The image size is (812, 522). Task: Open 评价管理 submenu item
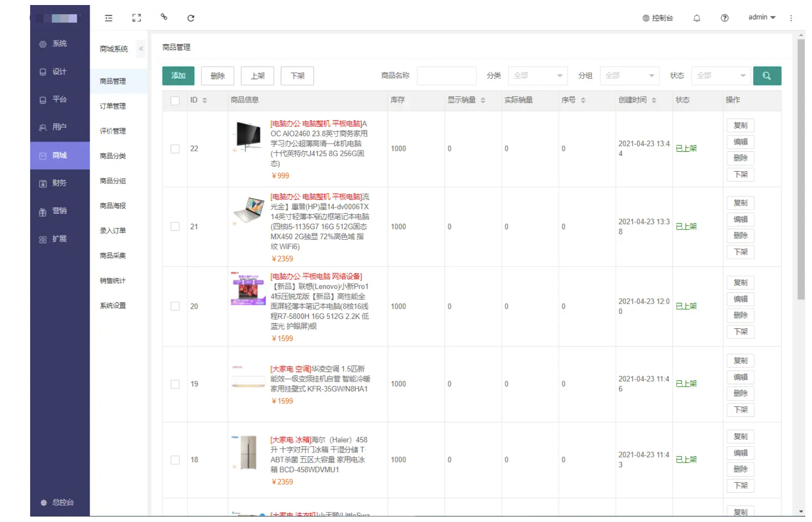point(118,131)
